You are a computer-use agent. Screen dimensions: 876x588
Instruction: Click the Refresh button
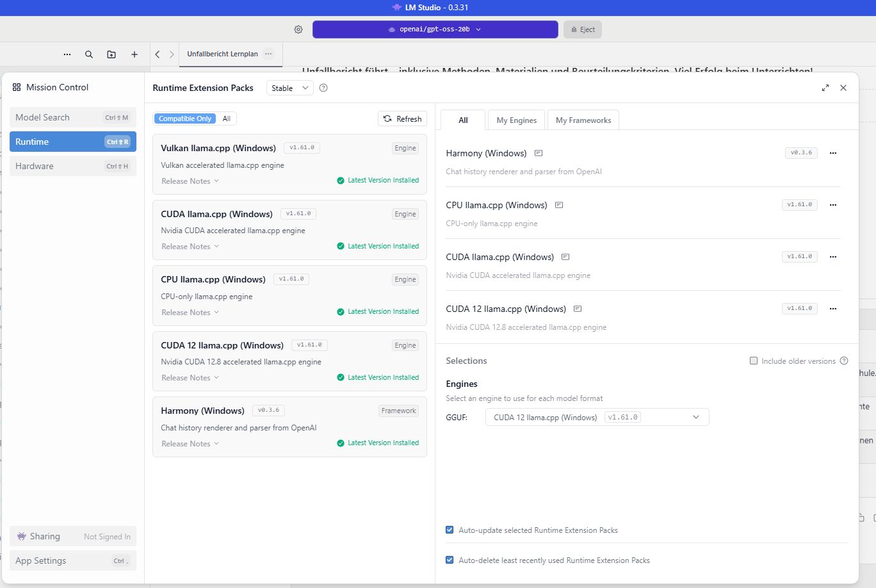[x=402, y=118]
